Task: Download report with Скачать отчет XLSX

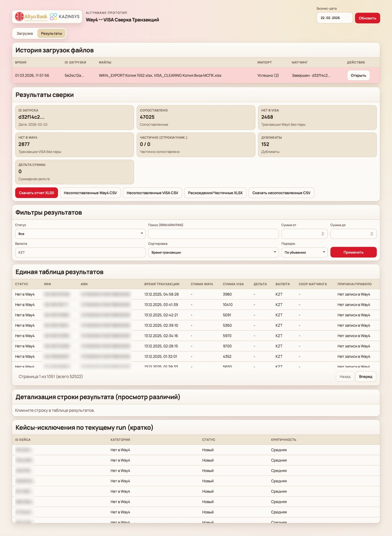Action: pos(37,193)
